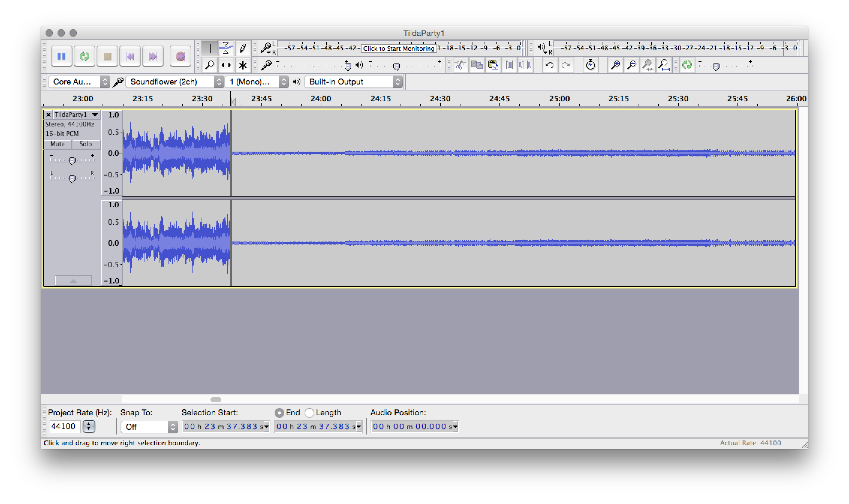Solo the TildaParty1 track
Image resolution: width=849 pixels, height=504 pixels.
coord(86,144)
